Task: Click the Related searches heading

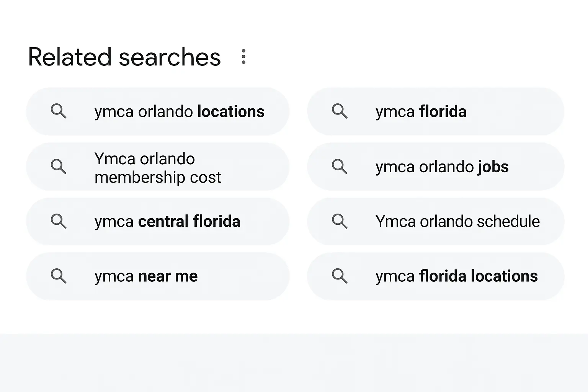Action: 124,57
